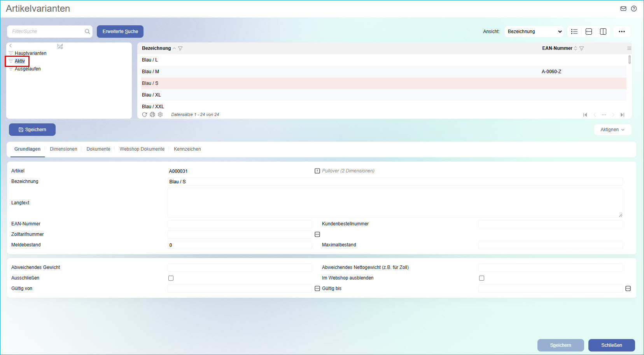Go to last page of records

(x=623, y=115)
